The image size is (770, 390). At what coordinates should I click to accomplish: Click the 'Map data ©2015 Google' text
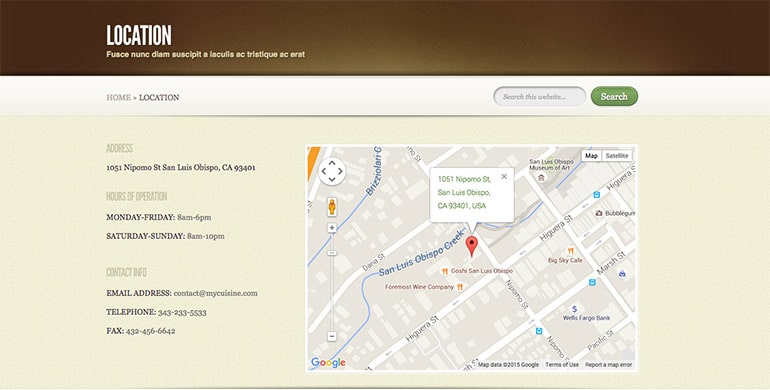point(508,365)
